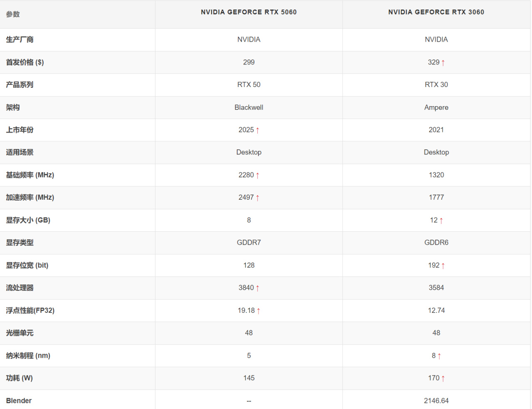Click the up arrow beside 2497 MHz
Viewport: 532px width, 409px height.
258,198
